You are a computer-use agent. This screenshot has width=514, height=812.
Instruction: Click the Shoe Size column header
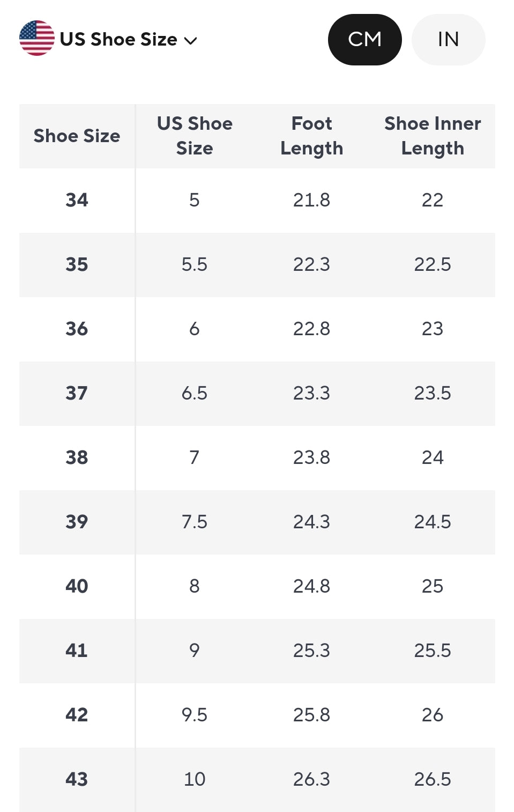[x=77, y=136]
